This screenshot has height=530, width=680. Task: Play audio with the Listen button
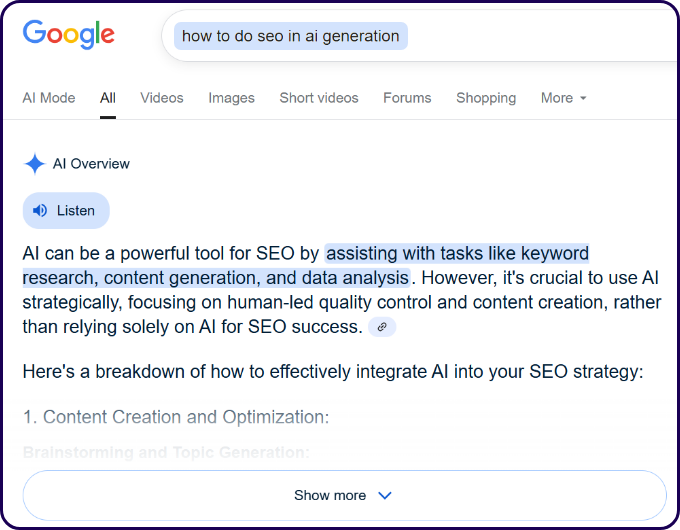[66, 211]
